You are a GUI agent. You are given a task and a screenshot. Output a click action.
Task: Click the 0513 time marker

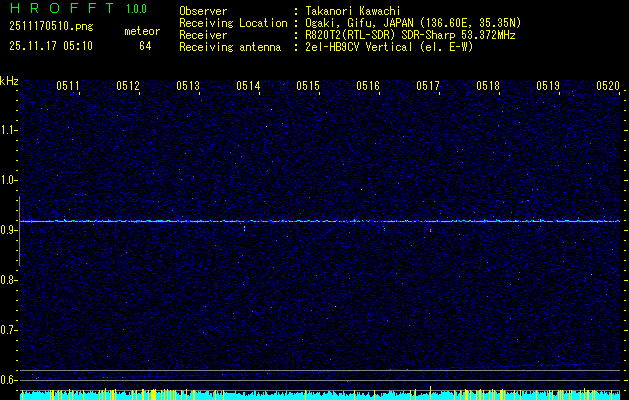click(188, 85)
